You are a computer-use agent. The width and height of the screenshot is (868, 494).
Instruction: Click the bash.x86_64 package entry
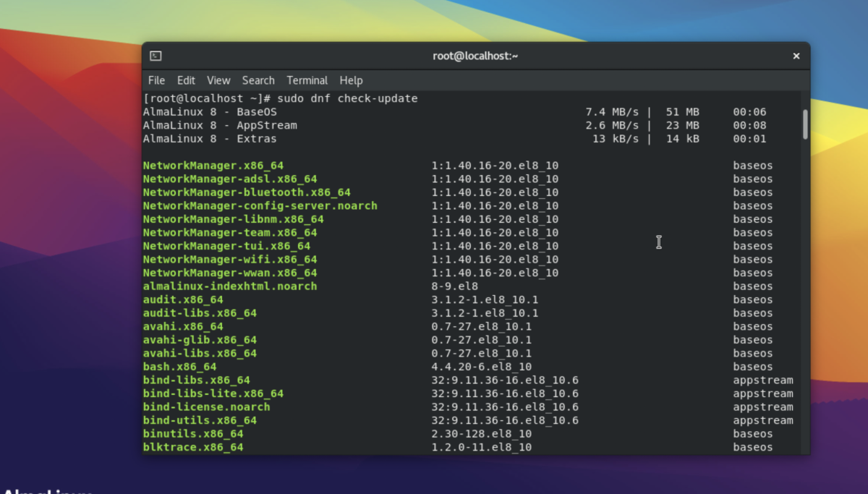179,367
